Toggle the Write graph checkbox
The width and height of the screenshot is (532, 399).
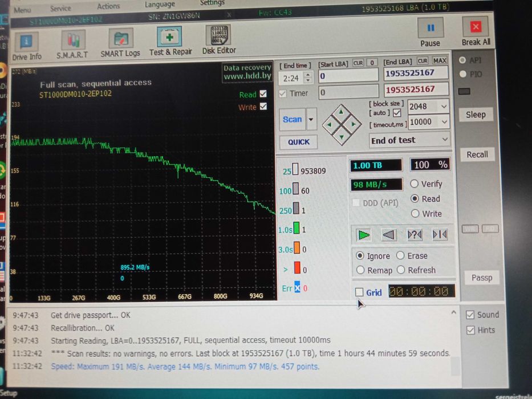263,107
